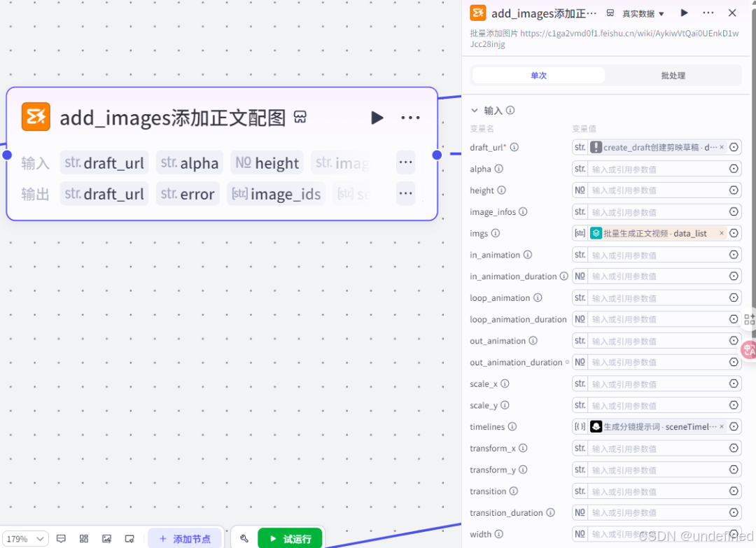The image size is (756, 548).
Task: Open variable picker for timelines field
Action: point(734,426)
